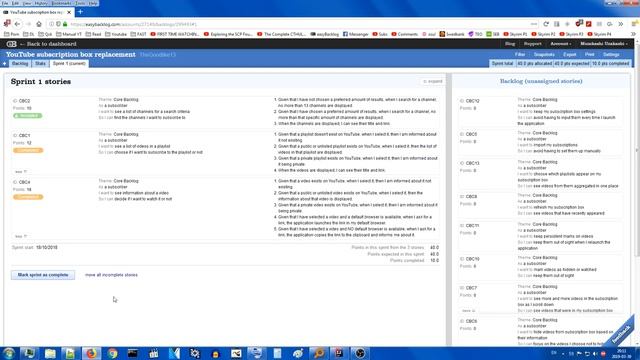Image resolution: width=640 pixels, height=360 pixels.
Task: Open Visual Studio Code taskbar icon
Action: point(174,353)
